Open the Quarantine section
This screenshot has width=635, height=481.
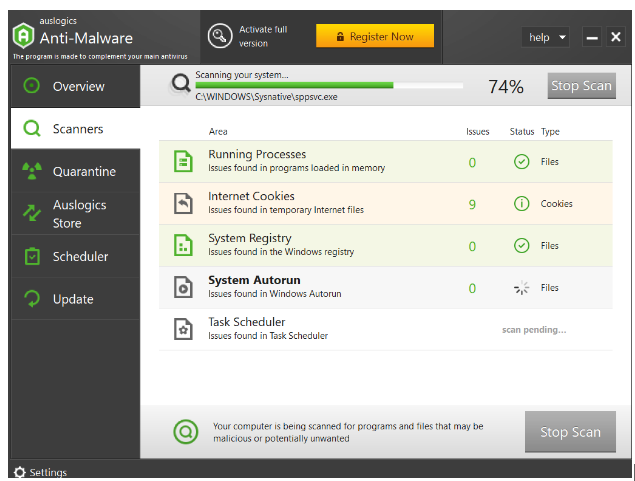tap(75, 171)
